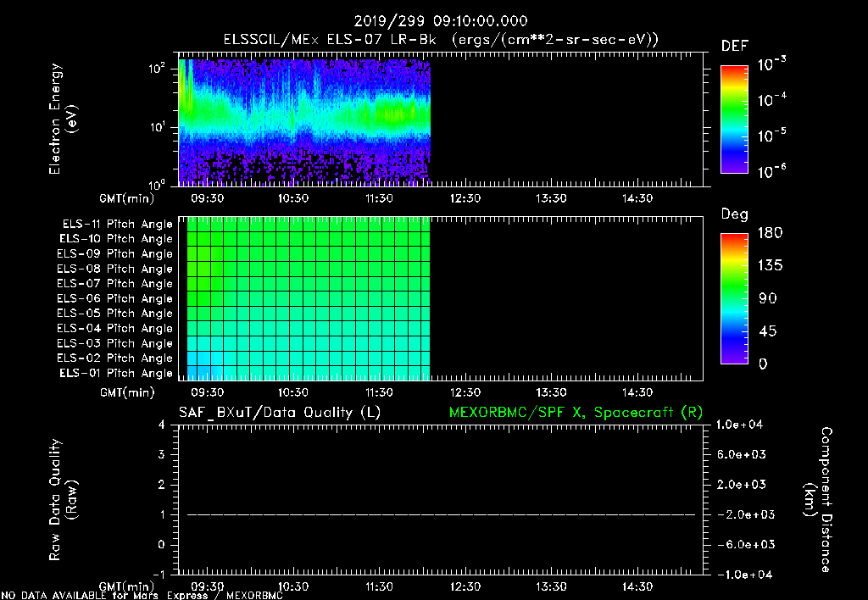Select the ELS-01 Pitch Angle row label

(114, 373)
